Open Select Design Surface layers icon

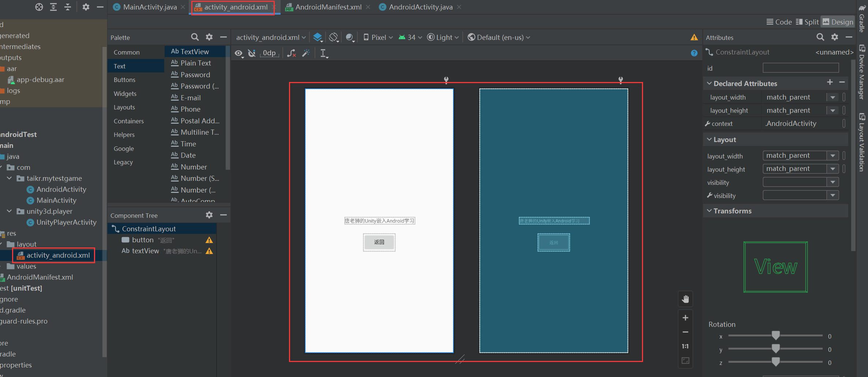point(318,37)
